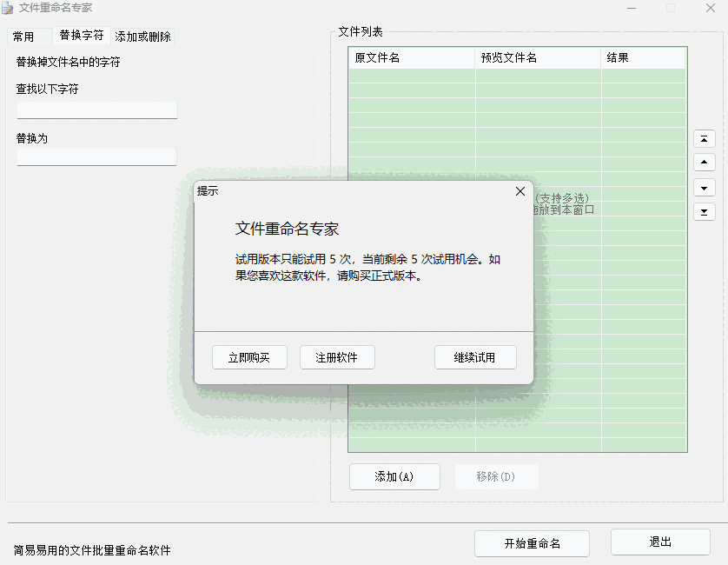Switch to the 添加或删除 tab

click(142, 37)
